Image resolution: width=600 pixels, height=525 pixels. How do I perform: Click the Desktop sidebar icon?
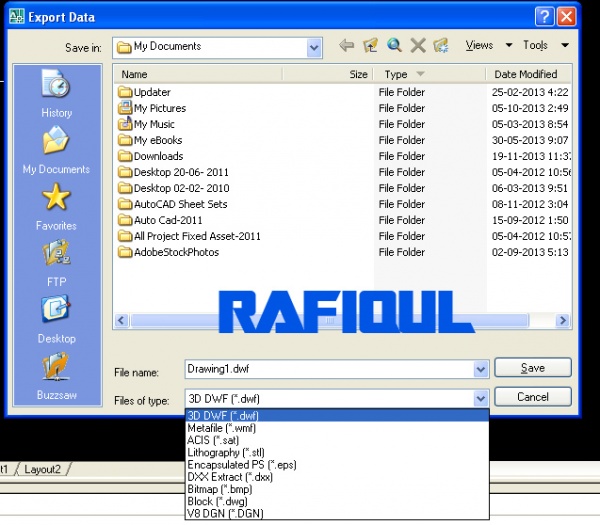click(56, 311)
